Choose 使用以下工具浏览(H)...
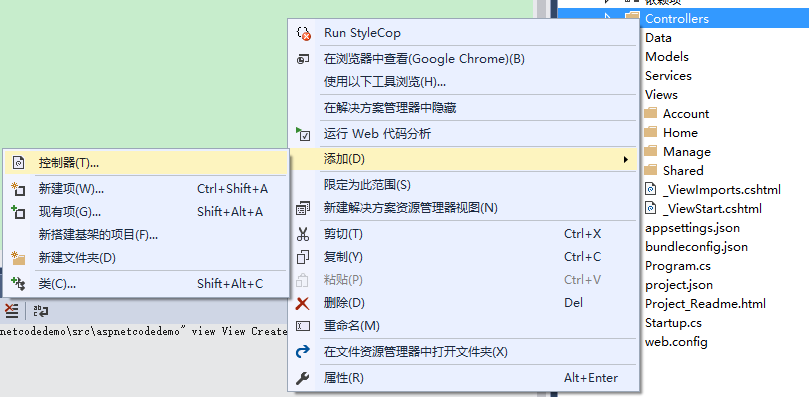This screenshot has width=809, height=397. 464,82
